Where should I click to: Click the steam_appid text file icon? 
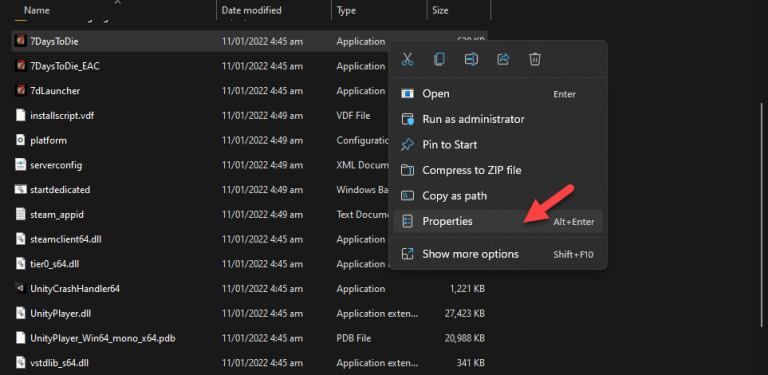21,214
